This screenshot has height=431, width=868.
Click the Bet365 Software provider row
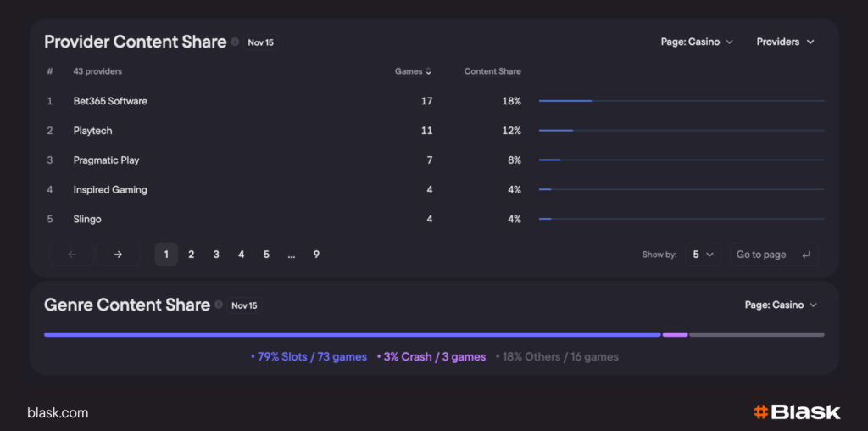110,101
